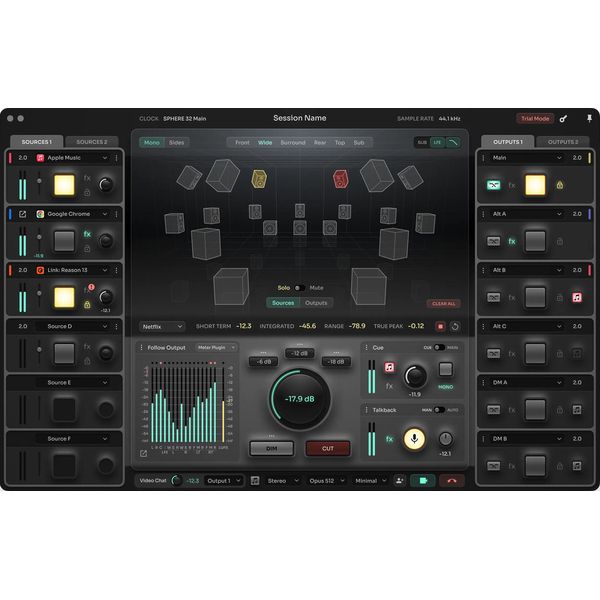The height and width of the screenshot is (600, 600).
Task: Click the add participant icon
Action: click(399, 480)
